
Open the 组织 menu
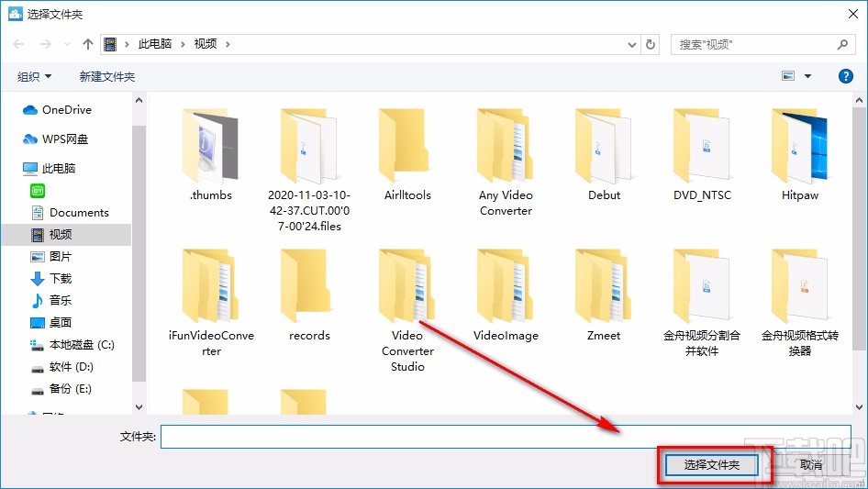coord(34,76)
